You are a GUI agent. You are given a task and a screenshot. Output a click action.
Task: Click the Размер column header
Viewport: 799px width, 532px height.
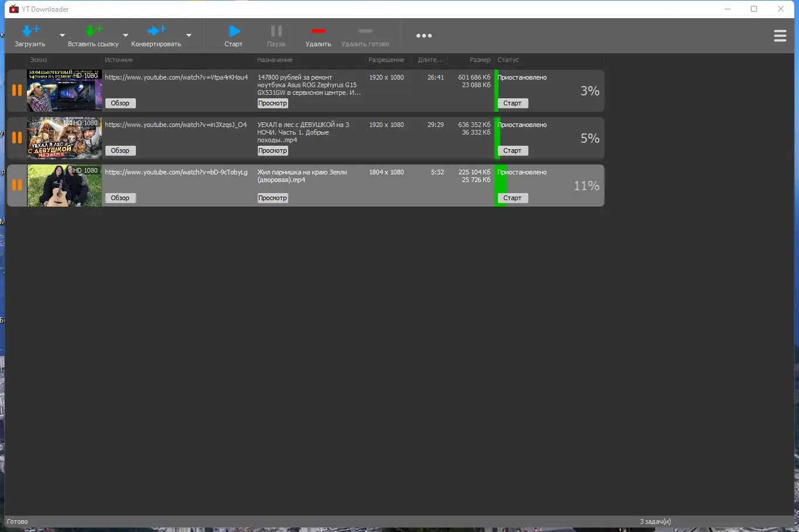tap(480, 60)
